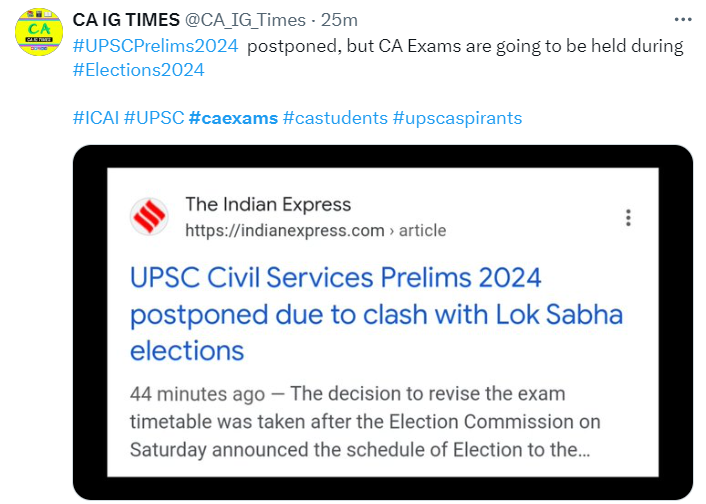Click the #ICAI hashtag
706x504 pixels.
pos(96,118)
